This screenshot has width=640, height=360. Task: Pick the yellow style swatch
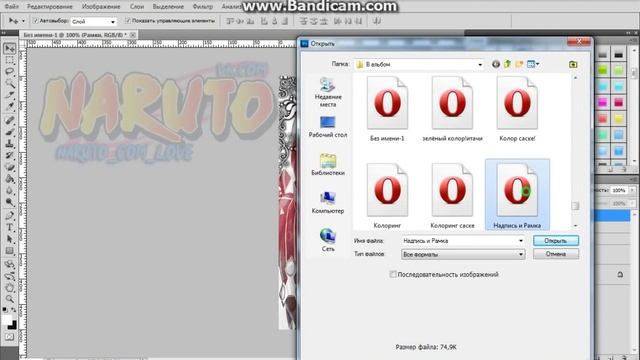pyautogui.click(x=619, y=118)
